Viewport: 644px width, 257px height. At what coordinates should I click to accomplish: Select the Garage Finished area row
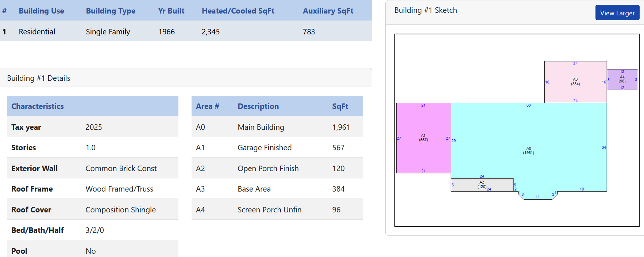pyautogui.click(x=277, y=148)
